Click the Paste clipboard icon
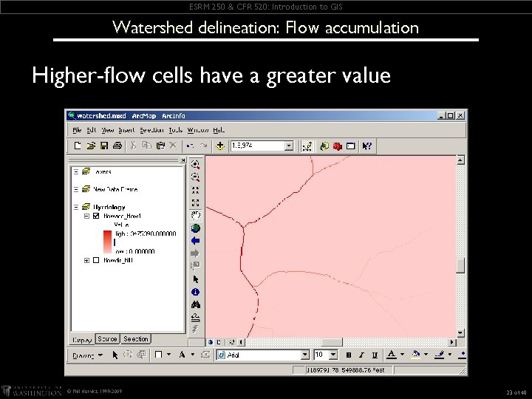 click(x=160, y=146)
